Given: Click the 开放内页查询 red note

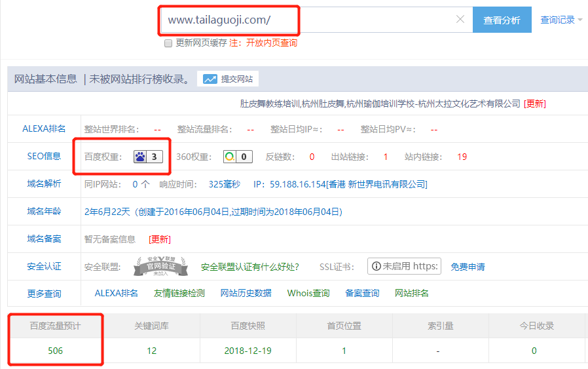Looking at the screenshot, I should 272,43.
